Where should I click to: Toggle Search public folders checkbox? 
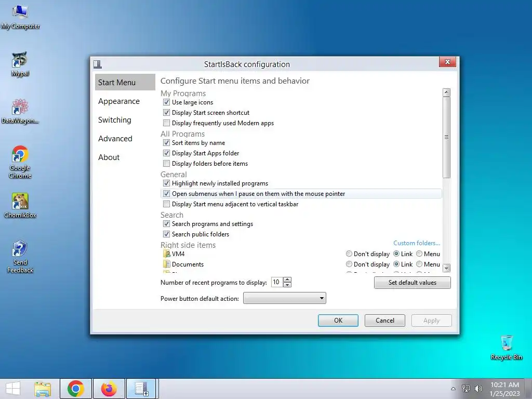166,234
